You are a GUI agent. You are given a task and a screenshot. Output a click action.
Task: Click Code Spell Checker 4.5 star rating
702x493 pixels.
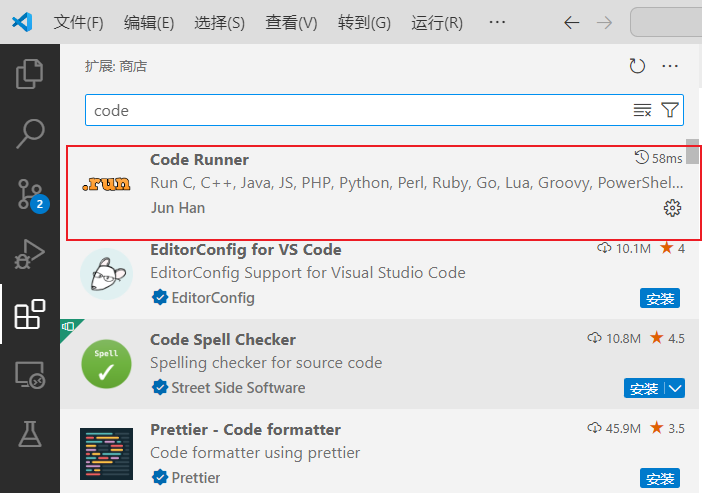click(667, 338)
